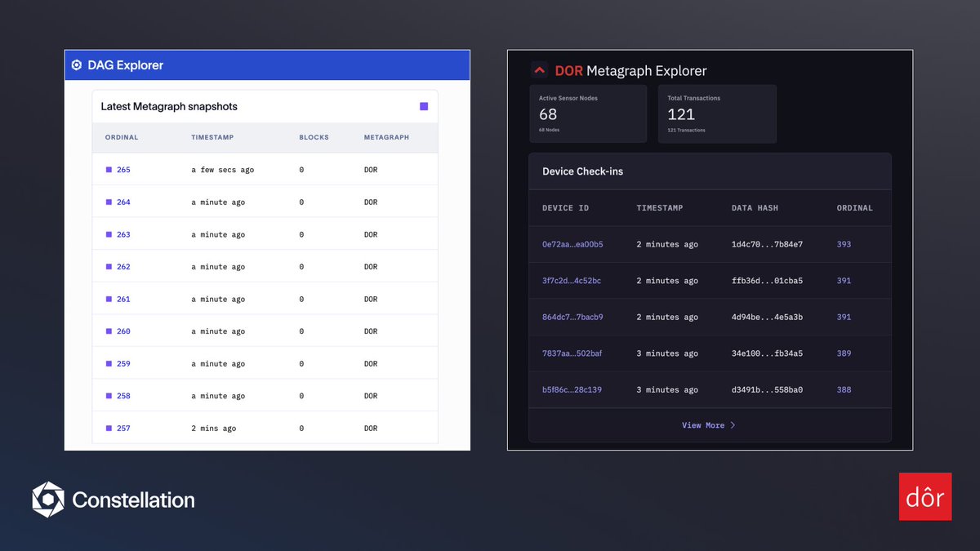The height and width of the screenshot is (551, 980).
Task: Click the DOR Metagraph Explorer title
Action: 630,71
